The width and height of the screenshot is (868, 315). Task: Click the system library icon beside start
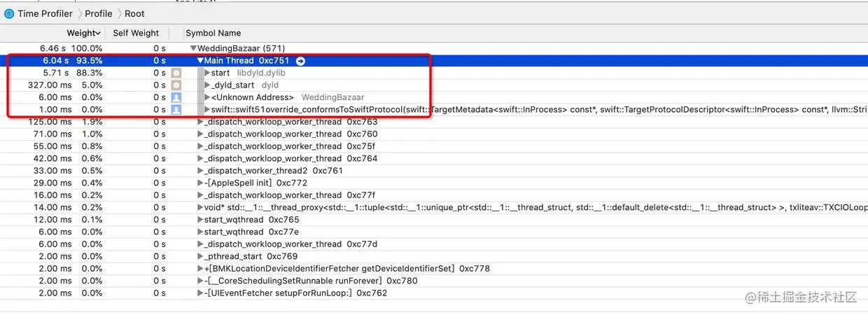pyautogui.click(x=176, y=73)
